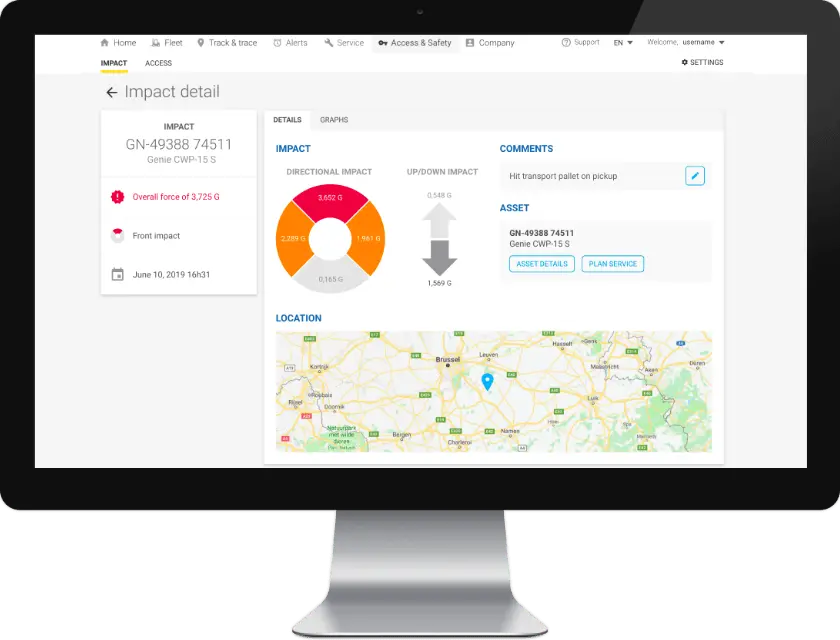Open the Service menu
Screen dimensions: 840x640
pos(344,42)
